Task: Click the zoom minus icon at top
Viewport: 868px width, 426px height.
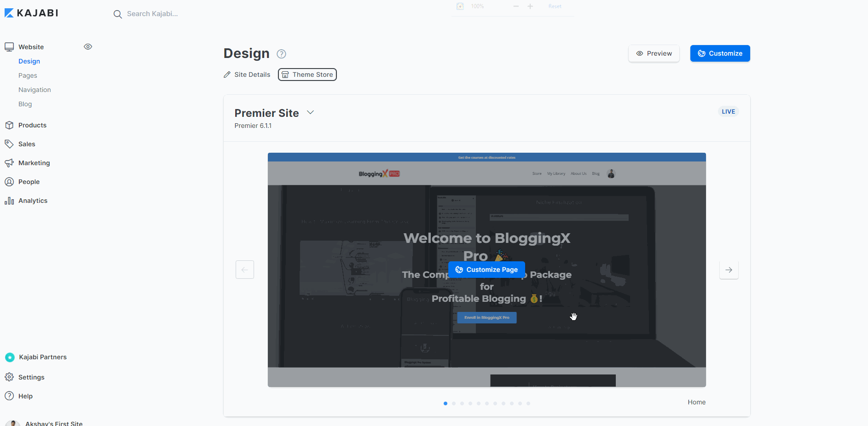Action: pos(516,6)
